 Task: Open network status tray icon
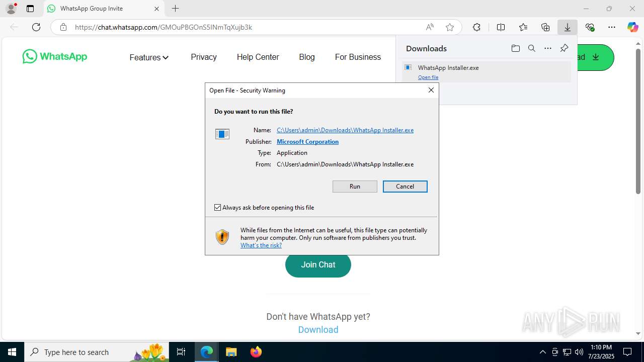click(x=567, y=352)
